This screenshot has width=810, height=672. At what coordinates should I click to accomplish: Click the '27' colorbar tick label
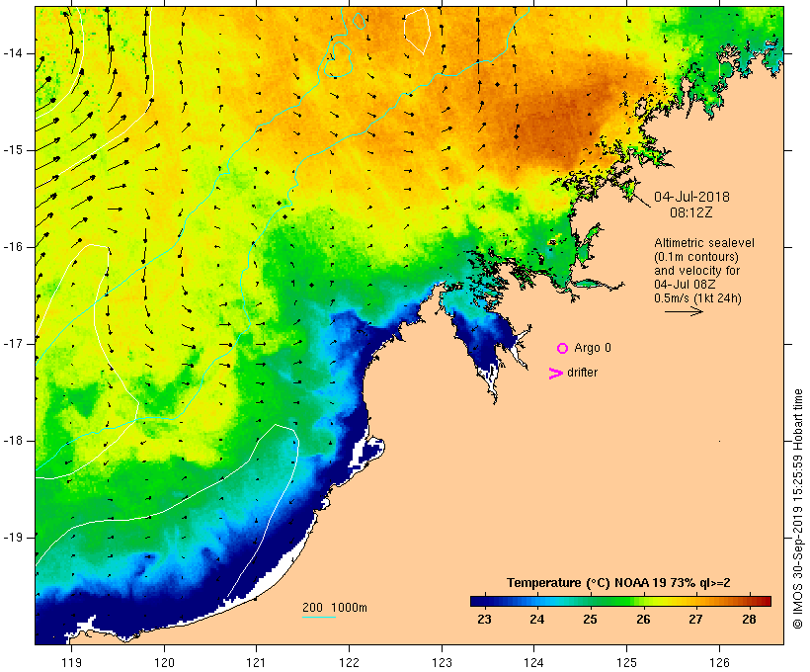695,620
